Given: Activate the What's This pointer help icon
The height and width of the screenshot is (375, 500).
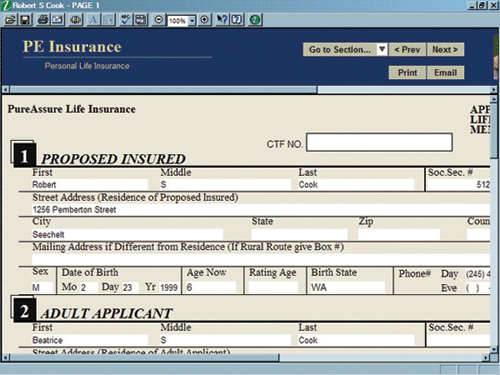Looking at the screenshot, I should click(221, 20).
